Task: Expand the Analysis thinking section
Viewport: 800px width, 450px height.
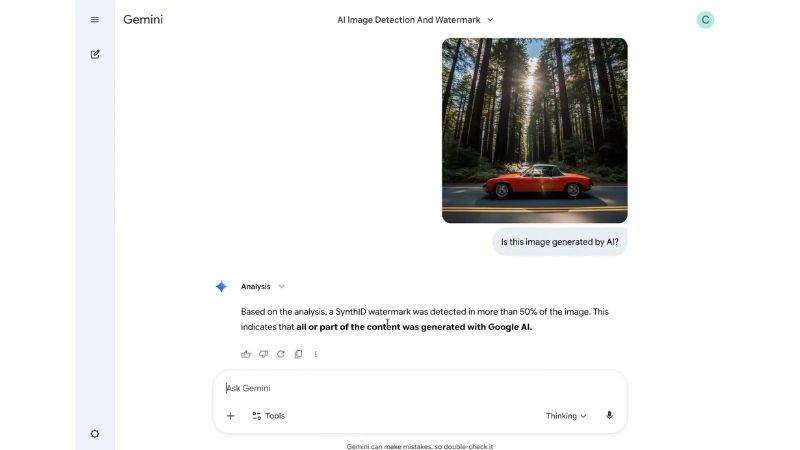Action: tap(263, 286)
